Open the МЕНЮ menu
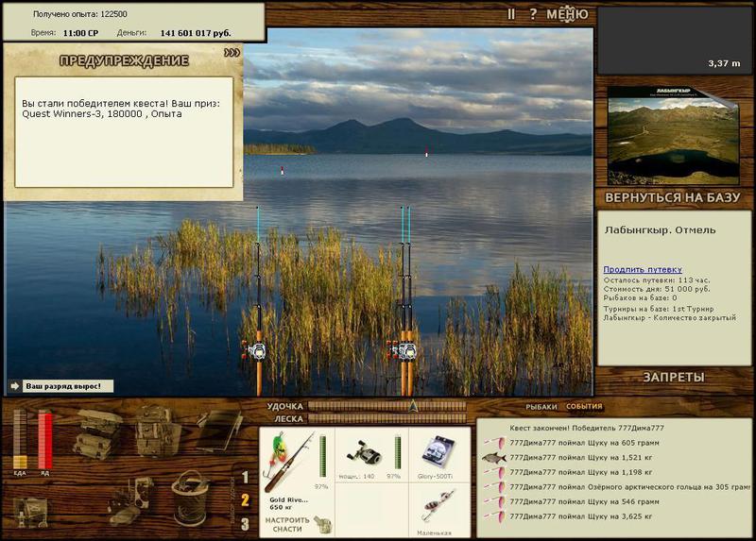The image size is (756, 541). [567, 14]
